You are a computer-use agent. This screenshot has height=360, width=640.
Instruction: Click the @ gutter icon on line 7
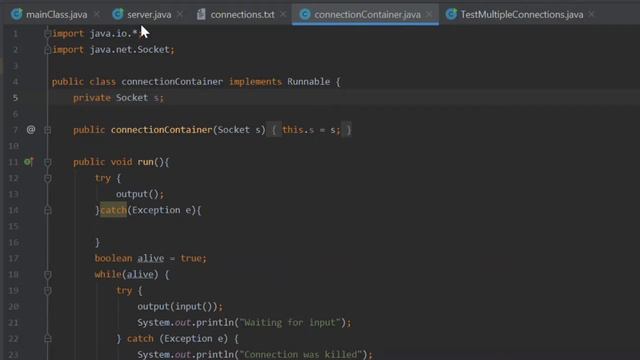(x=31, y=130)
